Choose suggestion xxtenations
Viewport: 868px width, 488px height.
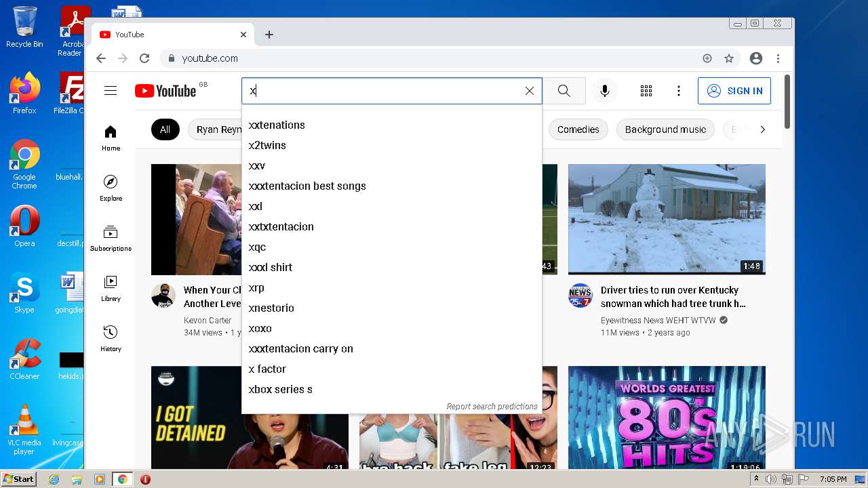pyautogui.click(x=392, y=125)
